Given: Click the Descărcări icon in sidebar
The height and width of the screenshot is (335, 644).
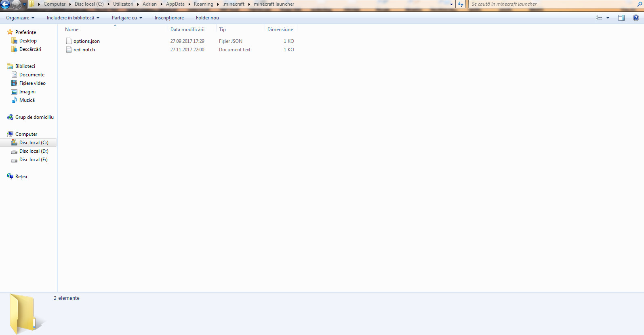Looking at the screenshot, I should (14, 49).
